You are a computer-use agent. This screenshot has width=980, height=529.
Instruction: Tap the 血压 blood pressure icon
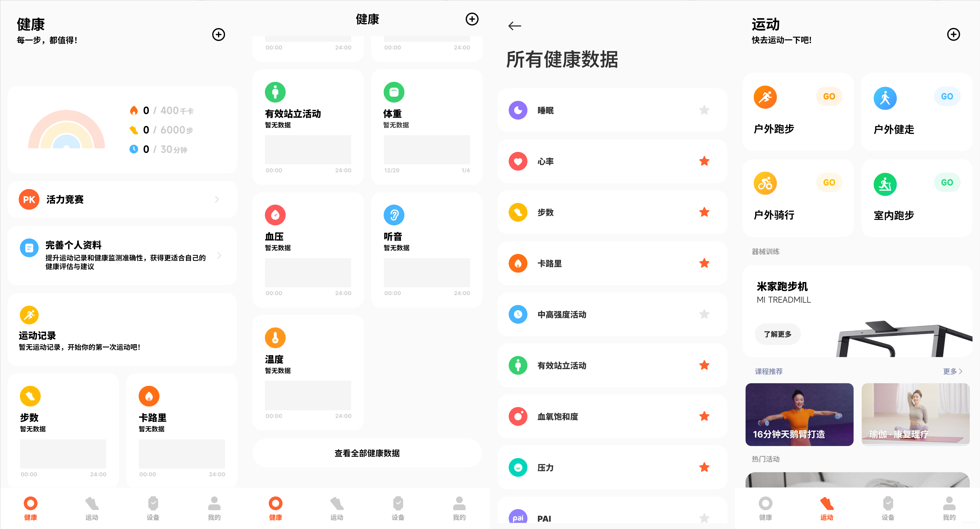pyautogui.click(x=275, y=215)
